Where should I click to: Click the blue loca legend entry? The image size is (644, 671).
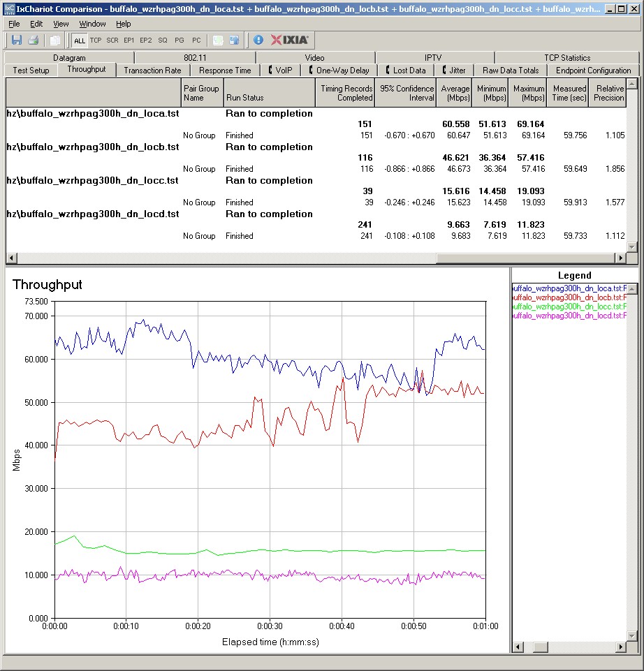pos(569,288)
